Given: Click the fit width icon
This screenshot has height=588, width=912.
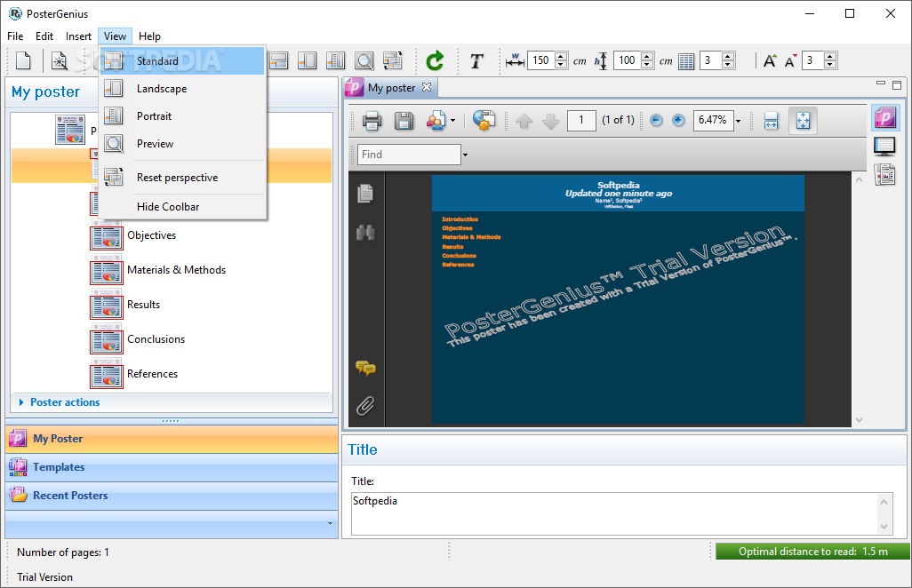Looking at the screenshot, I should [x=772, y=121].
